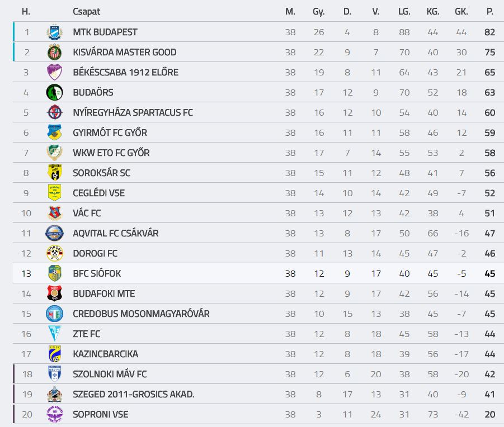
Task: Click the Dorogi FC round badge
Action: coord(54,253)
